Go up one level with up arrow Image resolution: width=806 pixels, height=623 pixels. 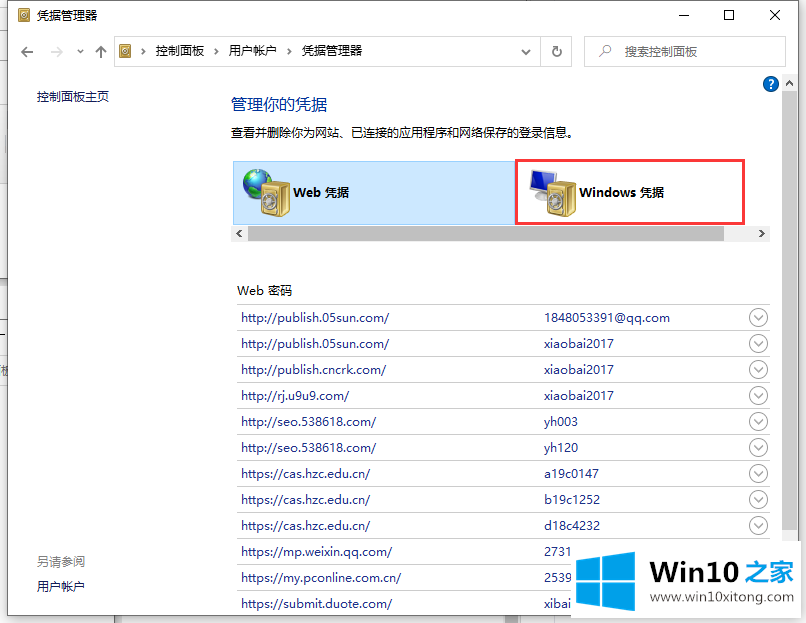[x=100, y=51]
